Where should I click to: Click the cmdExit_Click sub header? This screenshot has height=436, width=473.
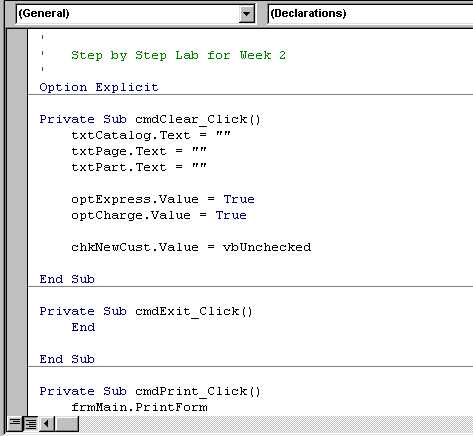pos(146,311)
